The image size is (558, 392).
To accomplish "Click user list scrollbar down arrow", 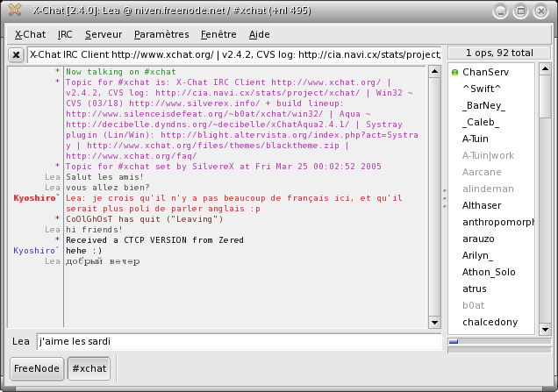I will 545,330.
